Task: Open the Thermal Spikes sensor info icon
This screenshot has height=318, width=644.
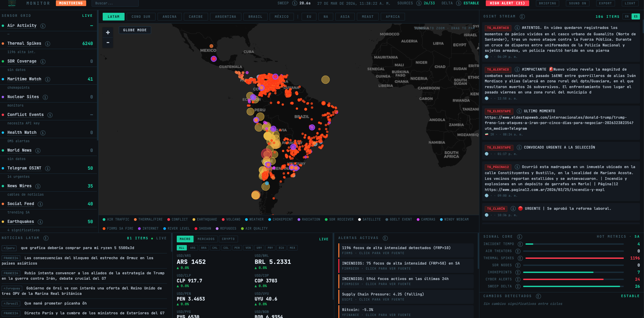Action: (47, 44)
